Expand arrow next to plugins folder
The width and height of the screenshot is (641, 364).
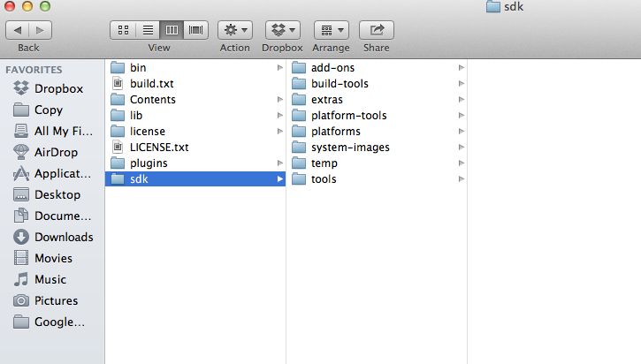click(x=280, y=163)
